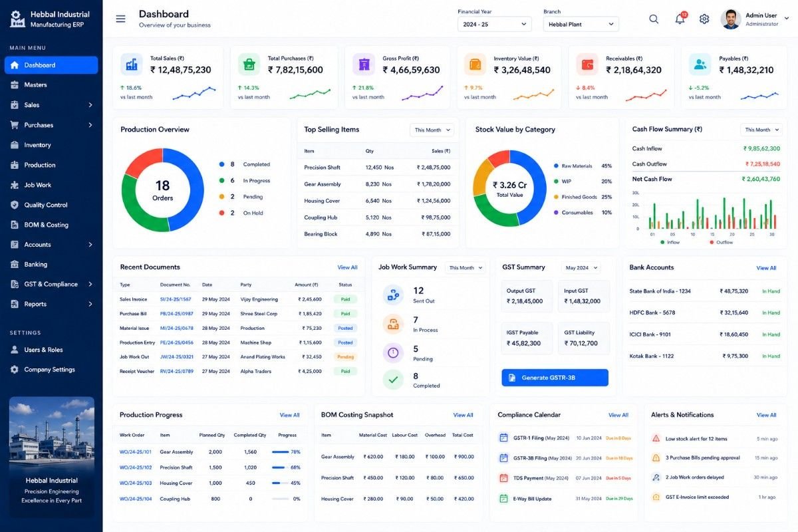Click the Gear Assembly progress bar
Image resolution: width=798 pixels, height=532 pixels.
(280, 452)
